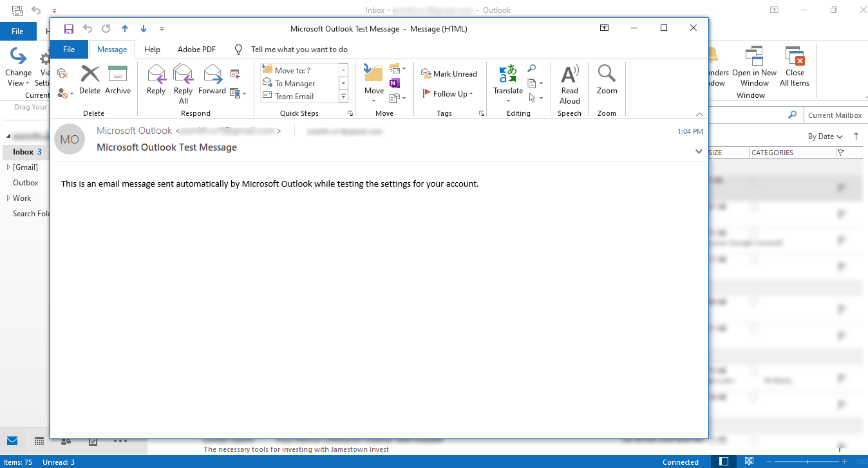Collapse the message window ribbon
This screenshot has width=868, height=468.
(x=699, y=115)
